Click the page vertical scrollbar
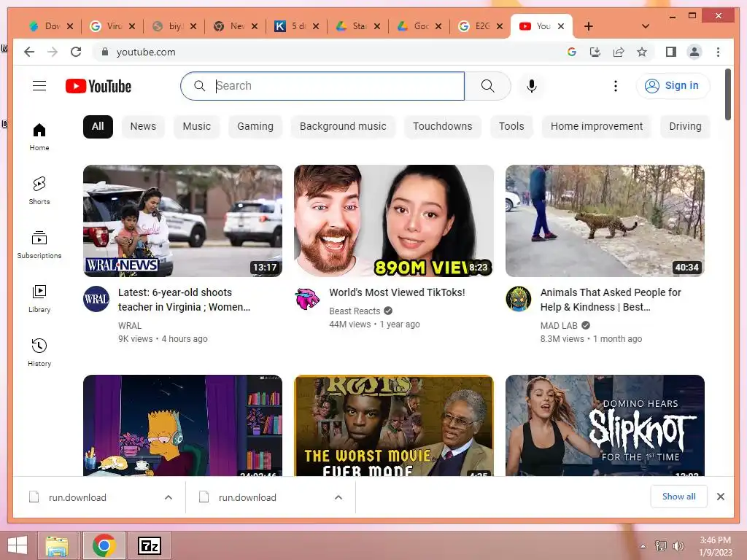The image size is (747, 560). tap(727, 95)
